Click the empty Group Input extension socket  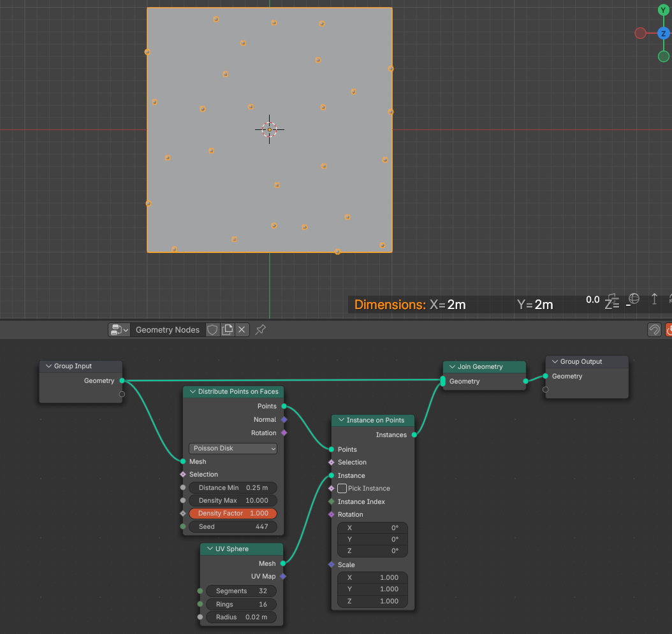(x=122, y=394)
